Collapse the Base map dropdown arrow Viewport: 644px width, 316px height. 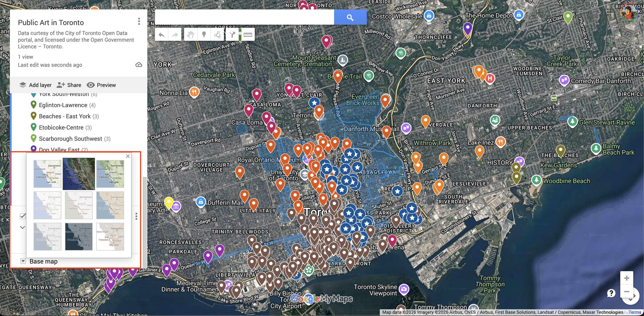click(x=23, y=261)
